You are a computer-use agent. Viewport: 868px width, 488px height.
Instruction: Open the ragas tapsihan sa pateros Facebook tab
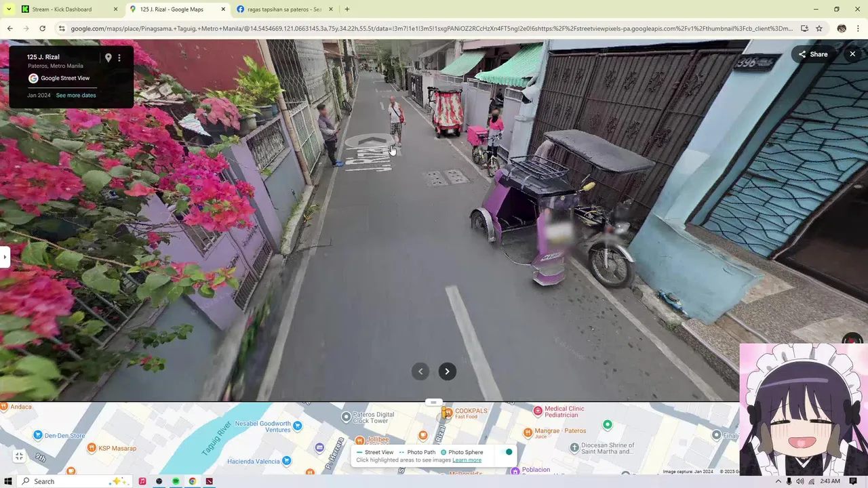point(284,9)
